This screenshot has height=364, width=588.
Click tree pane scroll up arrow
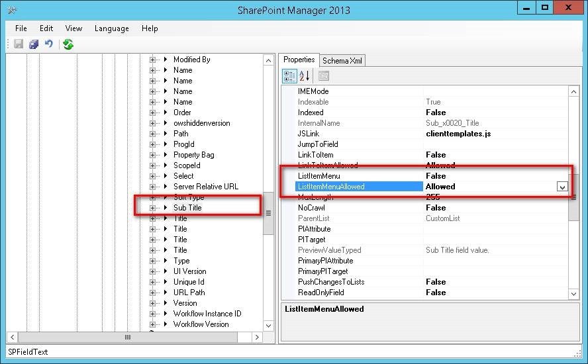point(268,60)
